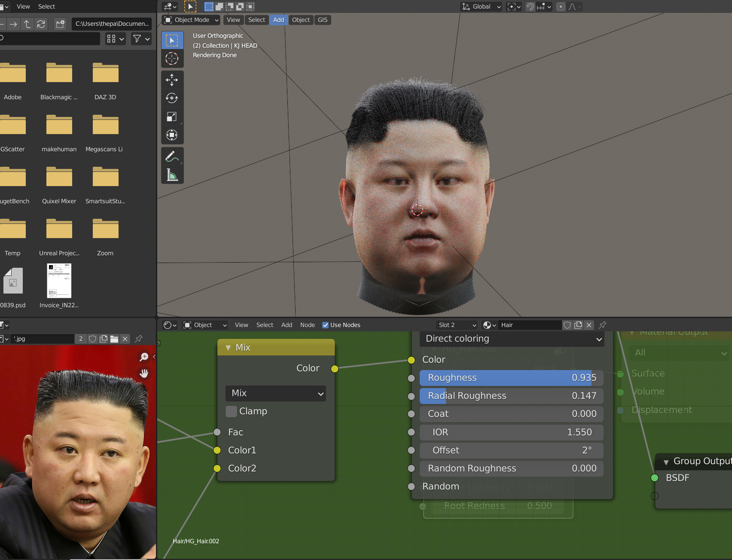This screenshot has width=732, height=560.
Task: Click pan hand icon in image editor
Action: pos(144,373)
